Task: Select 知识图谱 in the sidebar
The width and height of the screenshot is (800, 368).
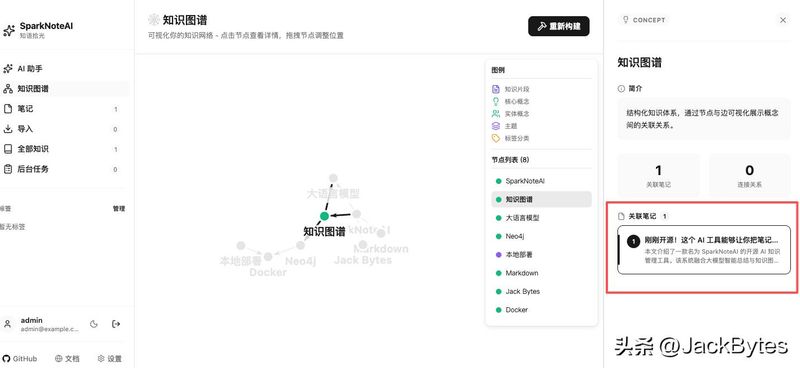Action: [x=64, y=89]
